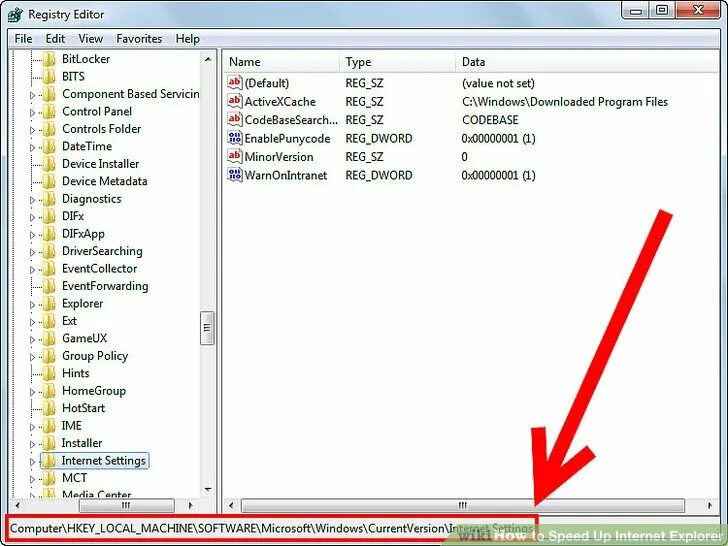The width and height of the screenshot is (728, 546).
Task: Click the BITS folder icon
Action: click(x=49, y=77)
